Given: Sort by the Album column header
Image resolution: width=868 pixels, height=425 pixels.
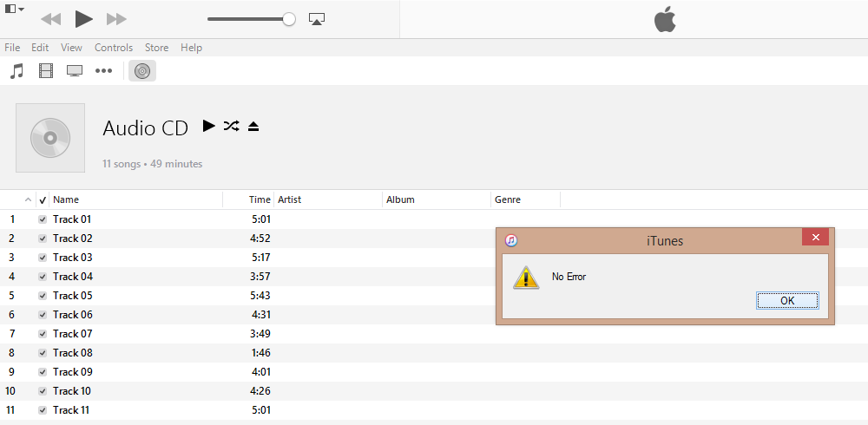Looking at the screenshot, I should pos(437,199).
